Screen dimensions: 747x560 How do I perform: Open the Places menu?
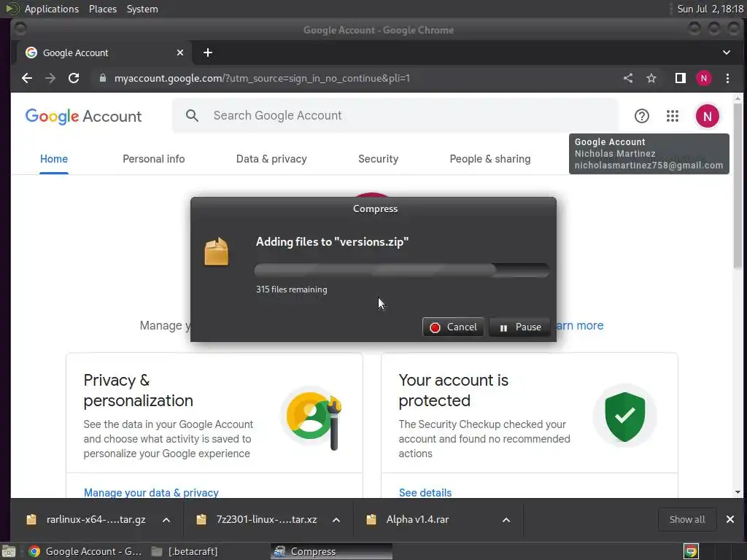tap(103, 9)
